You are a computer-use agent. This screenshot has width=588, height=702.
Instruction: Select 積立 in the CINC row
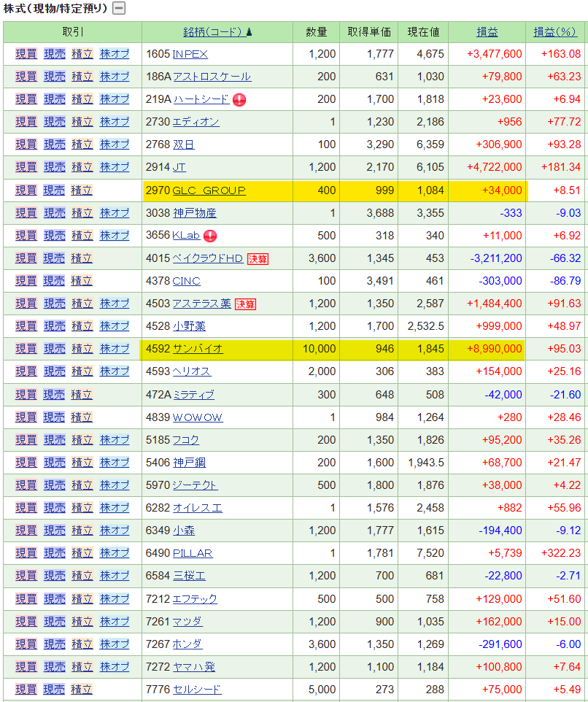[x=82, y=281]
